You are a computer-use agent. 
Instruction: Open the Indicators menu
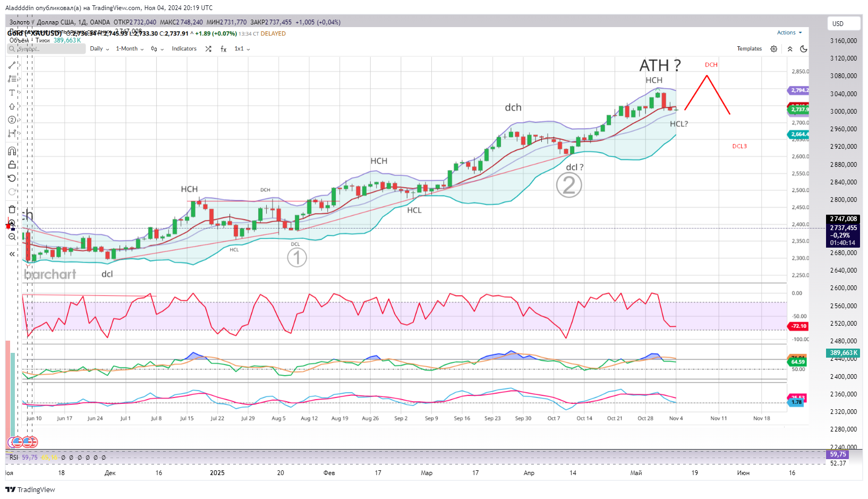[184, 49]
